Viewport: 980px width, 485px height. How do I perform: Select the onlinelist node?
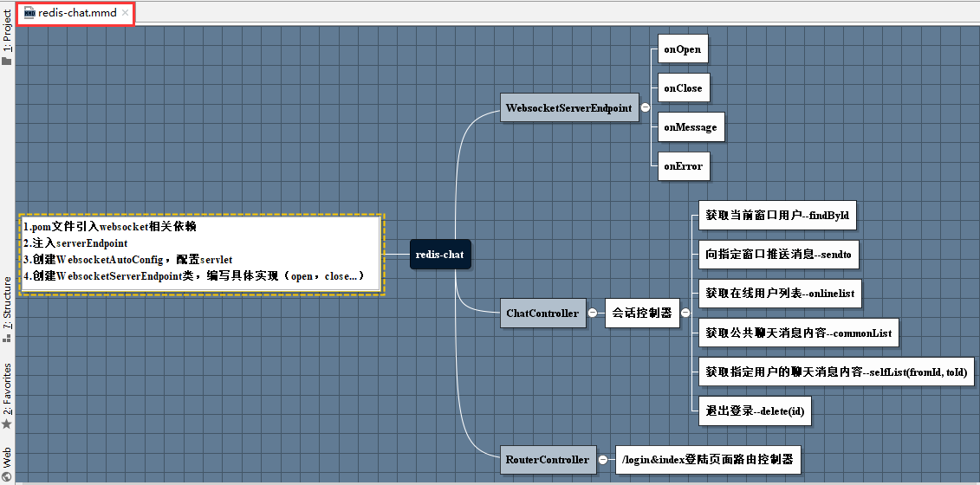click(x=779, y=293)
